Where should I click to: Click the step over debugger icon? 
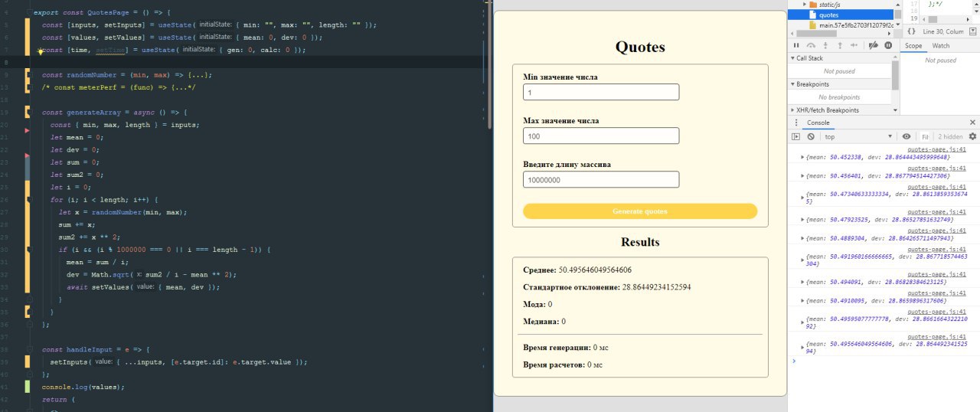click(x=812, y=45)
